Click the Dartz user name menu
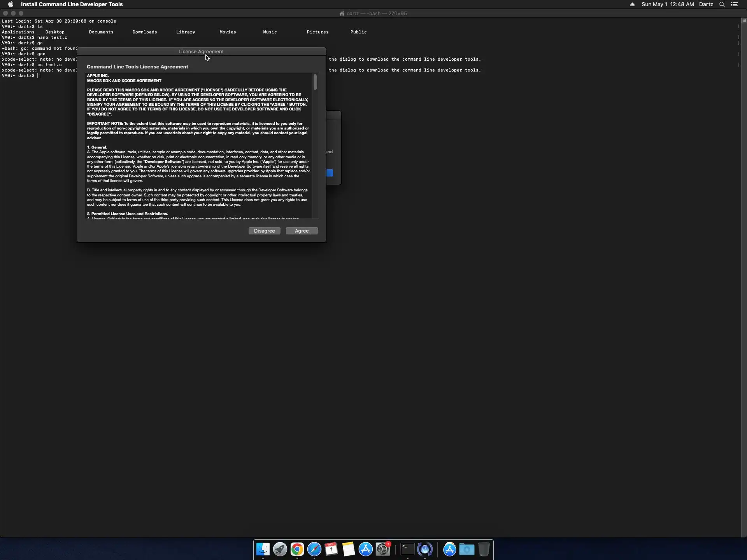Viewport: 747px width, 560px height. [706, 4]
